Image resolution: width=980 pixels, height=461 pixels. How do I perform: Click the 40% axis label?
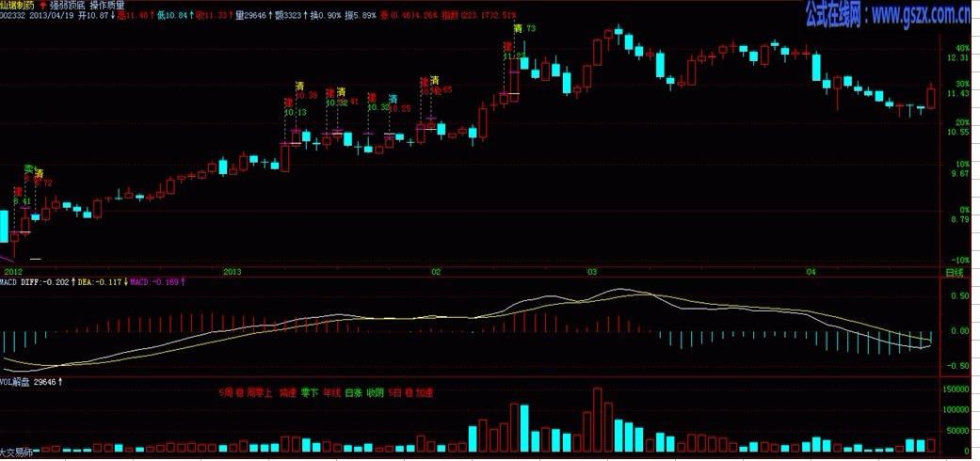[x=962, y=47]
